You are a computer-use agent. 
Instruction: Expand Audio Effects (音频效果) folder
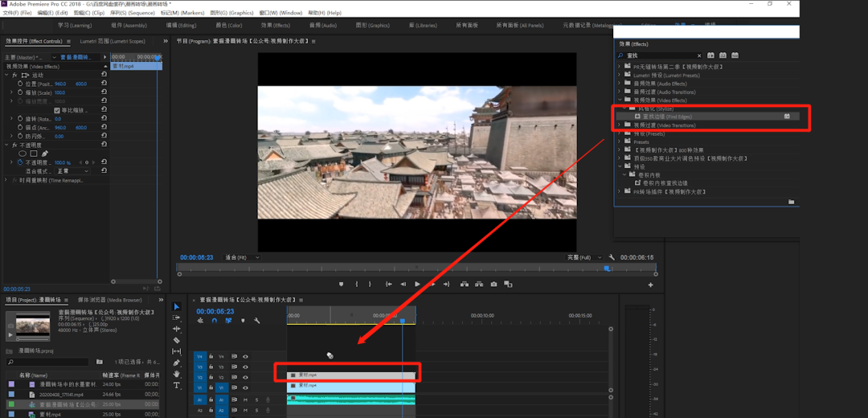coord(620,84)
